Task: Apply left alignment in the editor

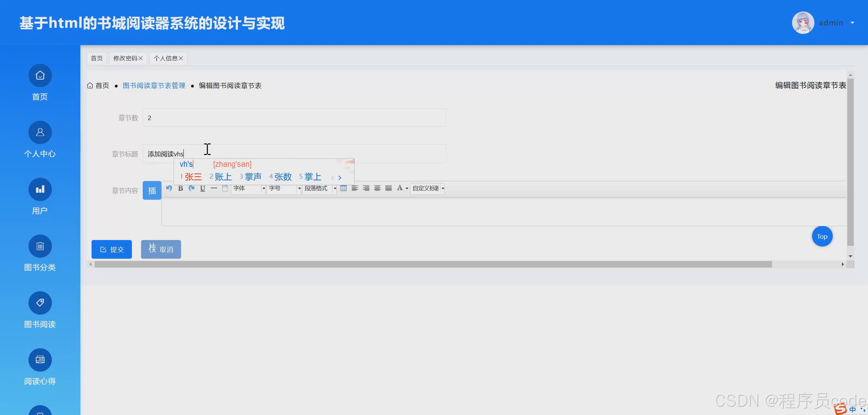Action: tap(355, 188)
